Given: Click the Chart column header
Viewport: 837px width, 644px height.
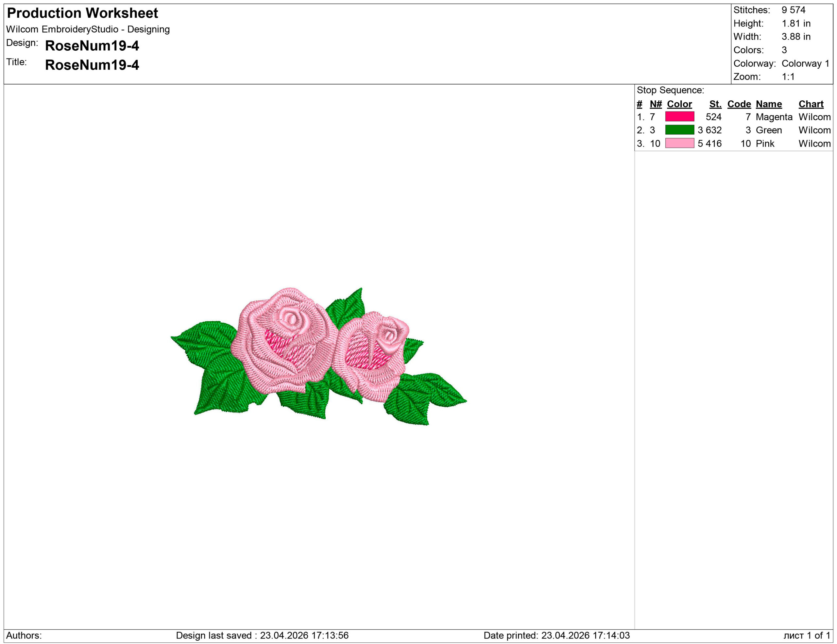Looking at the screenshot, I should click(x=811, y=104).
